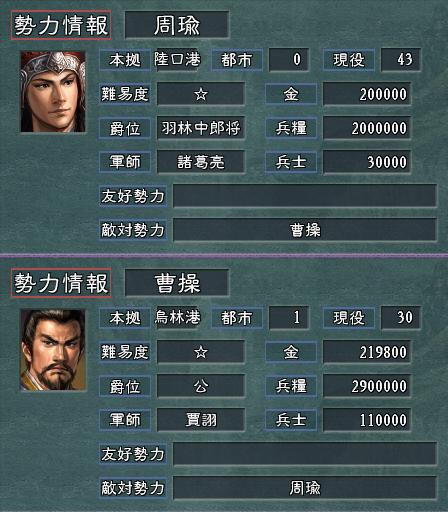Select the 曹操 faction name field
448x512 pixels.
177,283
